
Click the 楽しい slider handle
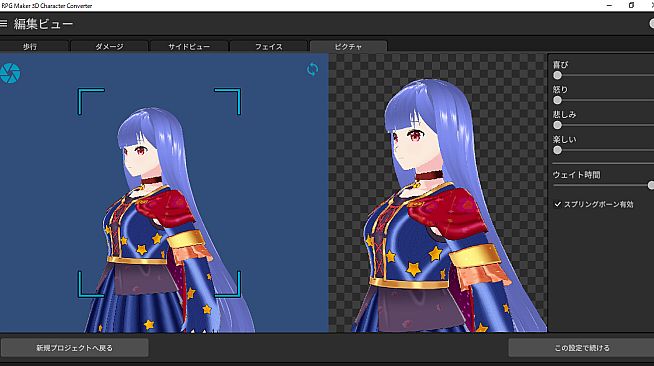click(557, 150)
